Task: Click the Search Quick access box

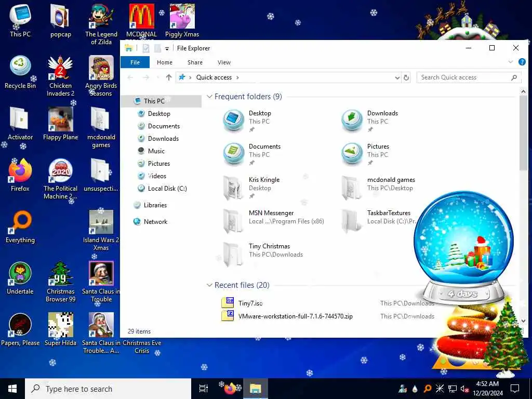Action: [x=469, y=78]
